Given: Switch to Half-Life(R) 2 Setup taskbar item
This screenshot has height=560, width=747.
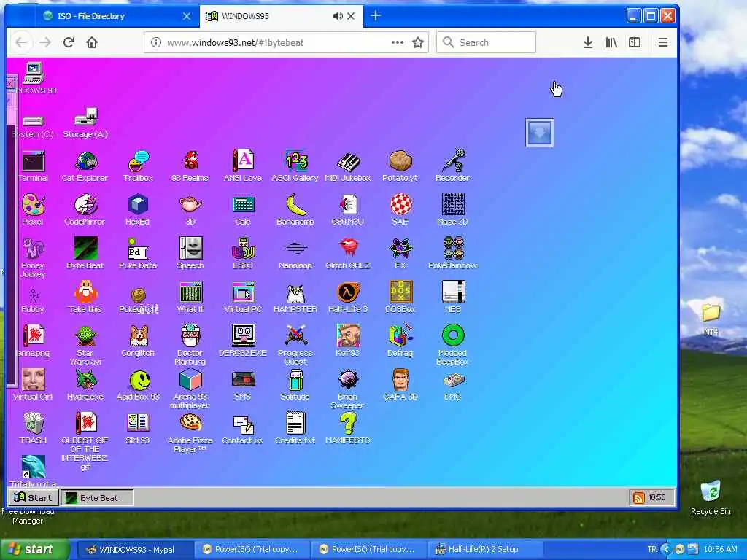Looking at the screenshot, I should (484, 550).
